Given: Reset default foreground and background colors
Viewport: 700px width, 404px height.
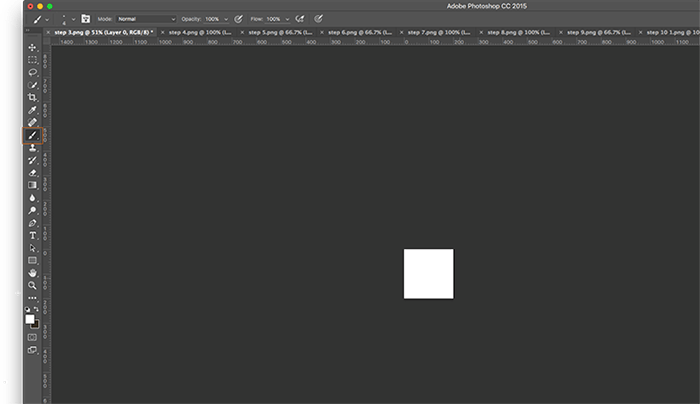Looking at the screenshot, I should [x=27, y=309].
